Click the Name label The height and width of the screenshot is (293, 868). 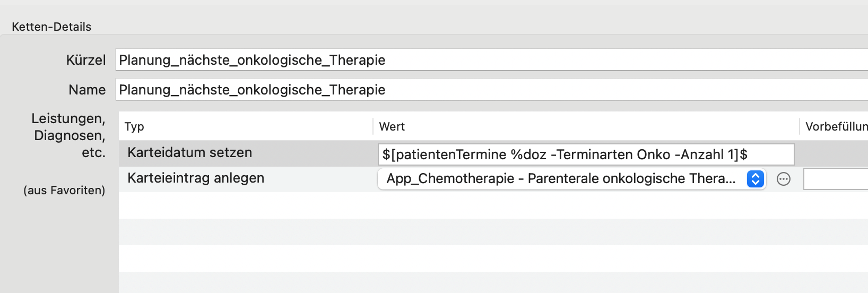(87, 90)
